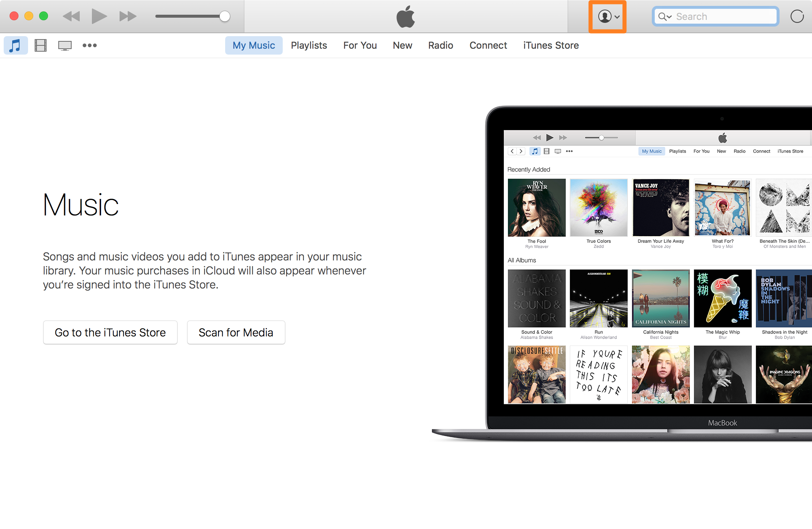
Task: Click the Rewind previous track button
Action: pos(71,16)
